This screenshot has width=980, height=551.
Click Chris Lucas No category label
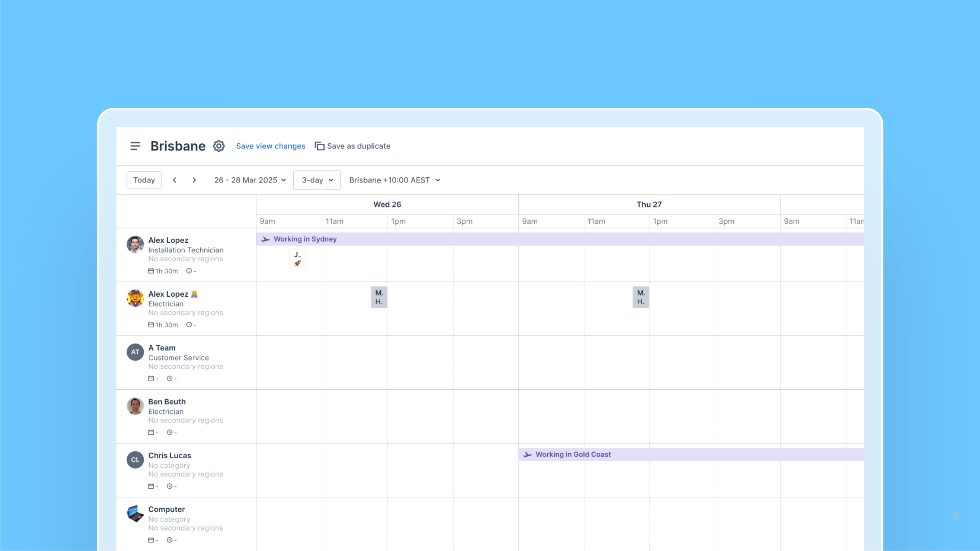[x=169, y=466]
